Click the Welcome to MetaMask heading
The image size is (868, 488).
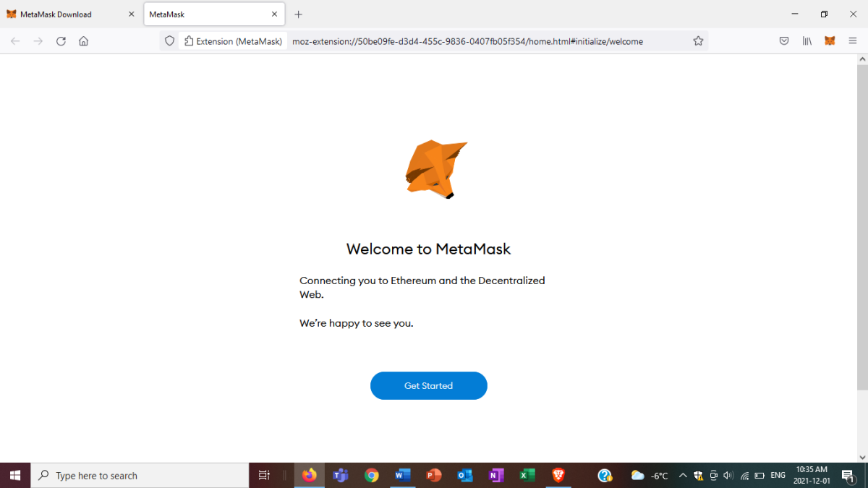[x=429, y=249]
